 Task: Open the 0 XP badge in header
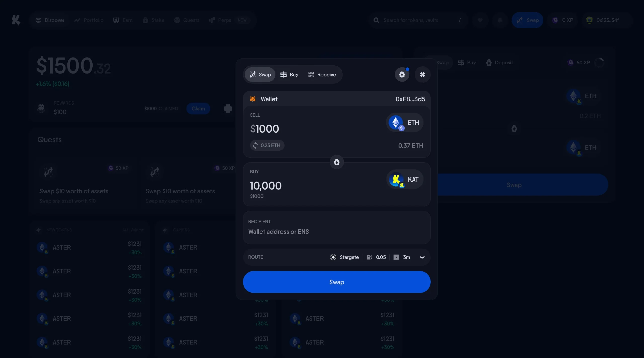click(562, 20)
